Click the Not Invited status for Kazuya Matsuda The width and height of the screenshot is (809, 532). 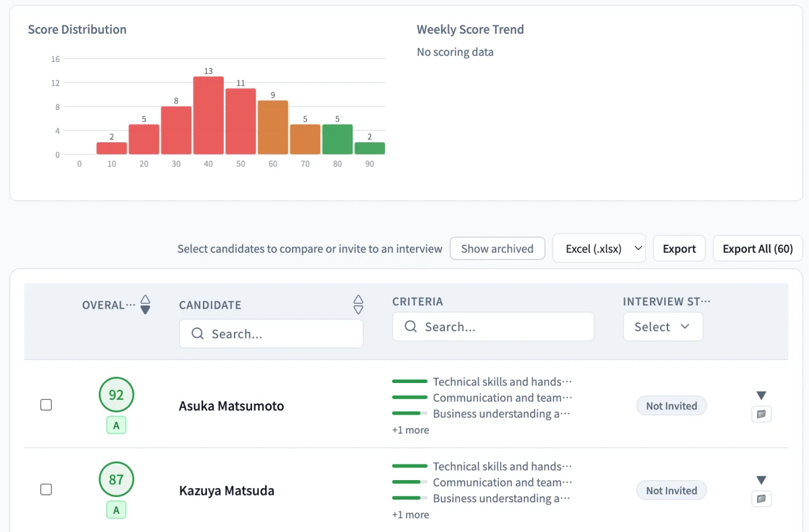671,491
